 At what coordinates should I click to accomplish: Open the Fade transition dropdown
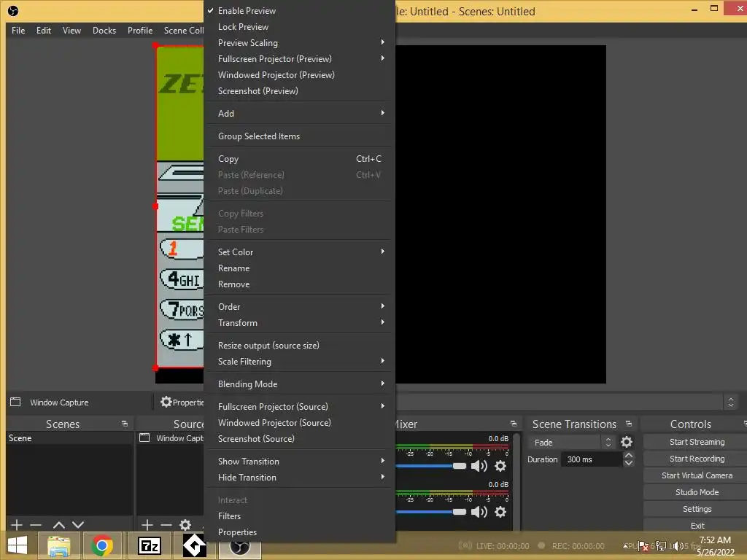coord(571,443)
